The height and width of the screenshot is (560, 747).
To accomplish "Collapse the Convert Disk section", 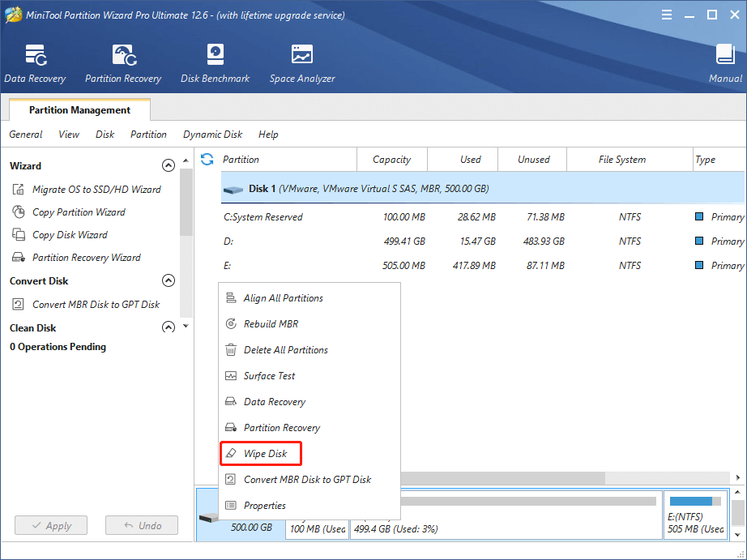I will [169, 280].
